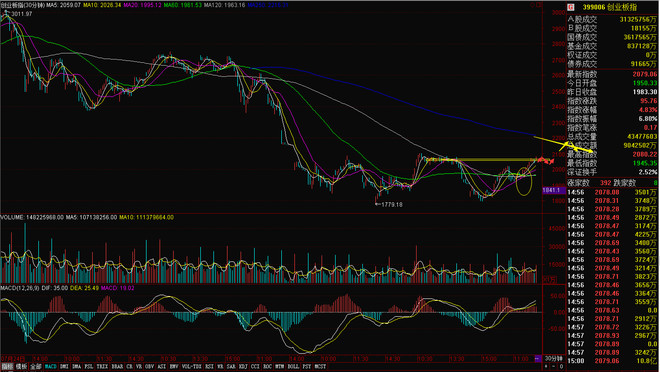
Task: Click the plus zoom button below 30分钟
Action: point(546,367)
